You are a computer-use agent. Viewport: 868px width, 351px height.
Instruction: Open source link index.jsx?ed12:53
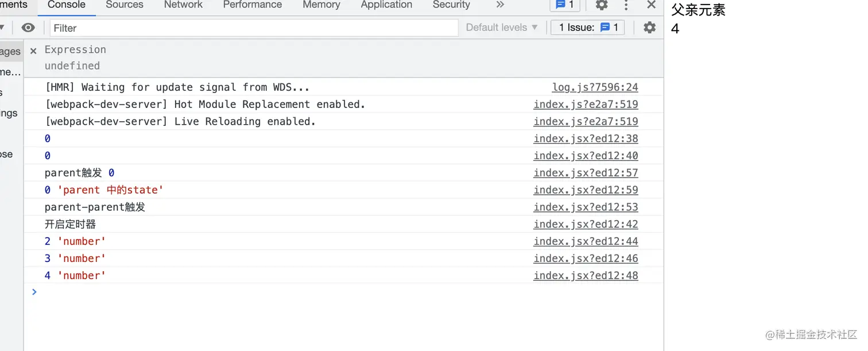(586, 207)
